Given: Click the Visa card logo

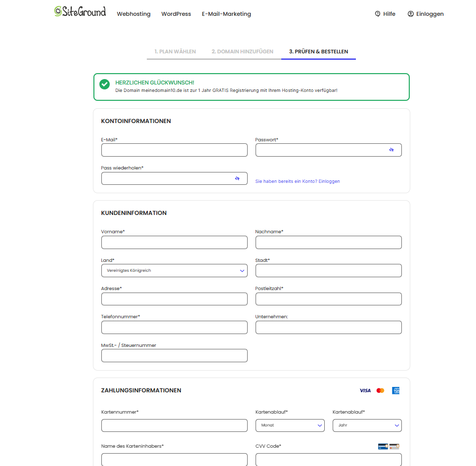Looking at the screenshot, I should click(365, 390).
